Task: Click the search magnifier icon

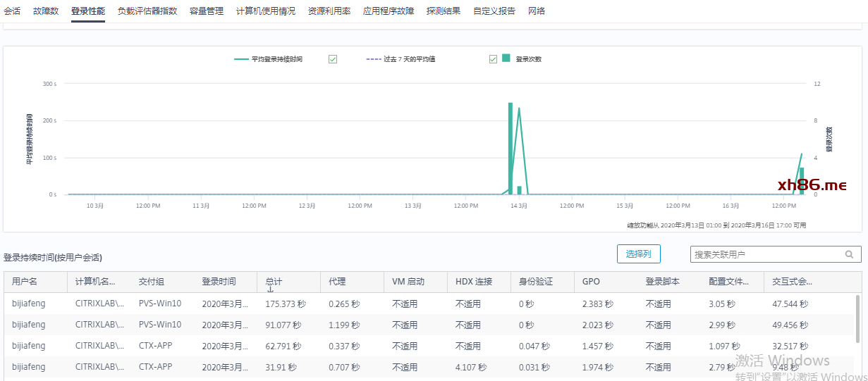Action: pos(849,254)
